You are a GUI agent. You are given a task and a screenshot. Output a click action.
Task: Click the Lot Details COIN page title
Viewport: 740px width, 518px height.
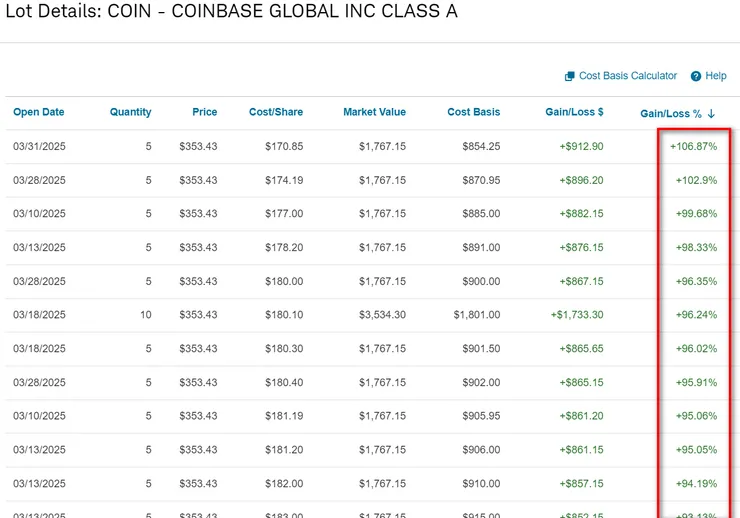[x=230, y=14]
